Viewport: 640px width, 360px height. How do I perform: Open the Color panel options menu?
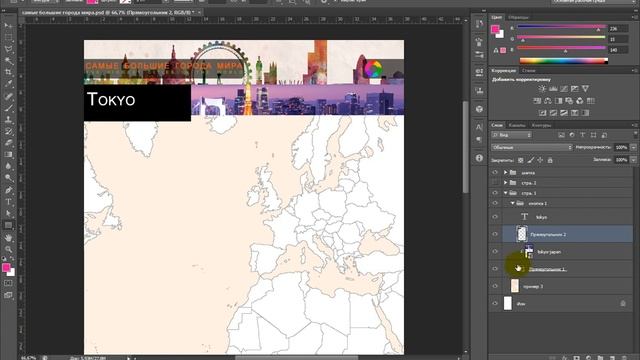636,18
